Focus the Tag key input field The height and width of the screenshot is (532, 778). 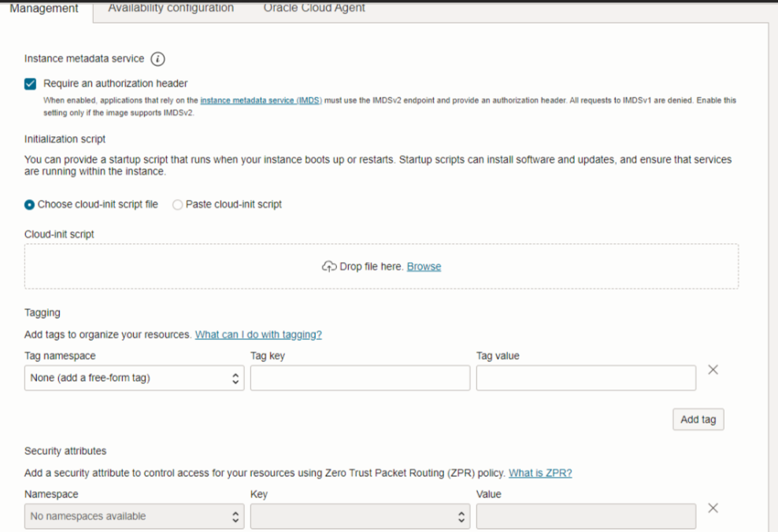coord(360,379)
